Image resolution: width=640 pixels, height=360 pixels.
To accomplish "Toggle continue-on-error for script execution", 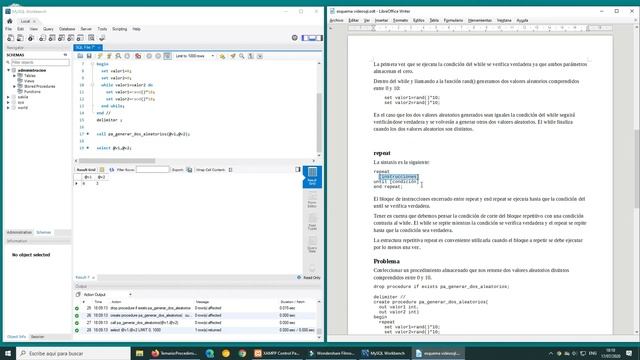I will pos(138,56).
